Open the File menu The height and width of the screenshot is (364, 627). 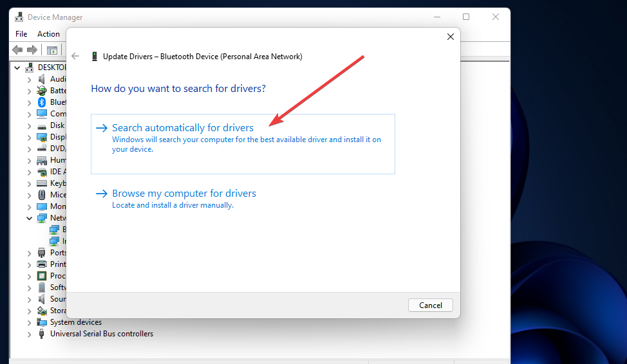21,34
